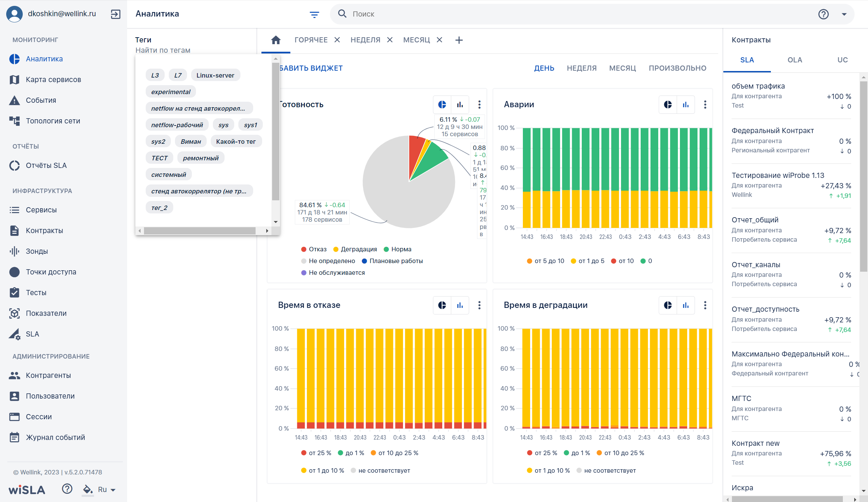Go to the home dashboard tab icon

[276, 40]
